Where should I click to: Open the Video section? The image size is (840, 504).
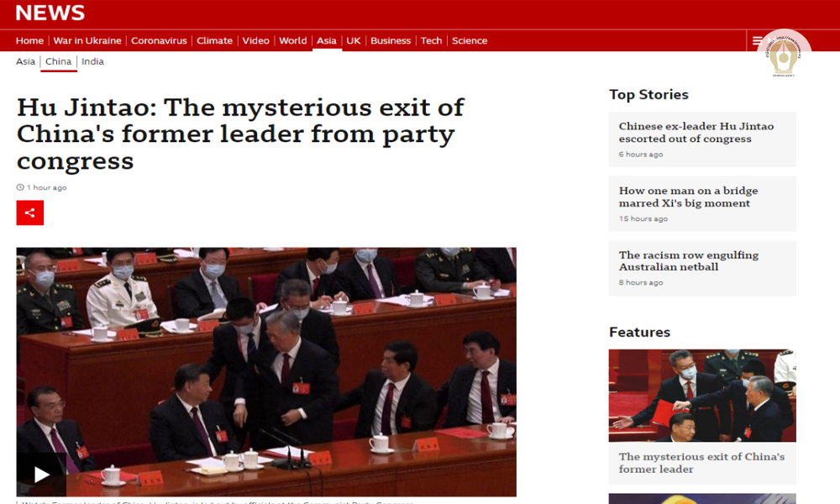[255, 40]
